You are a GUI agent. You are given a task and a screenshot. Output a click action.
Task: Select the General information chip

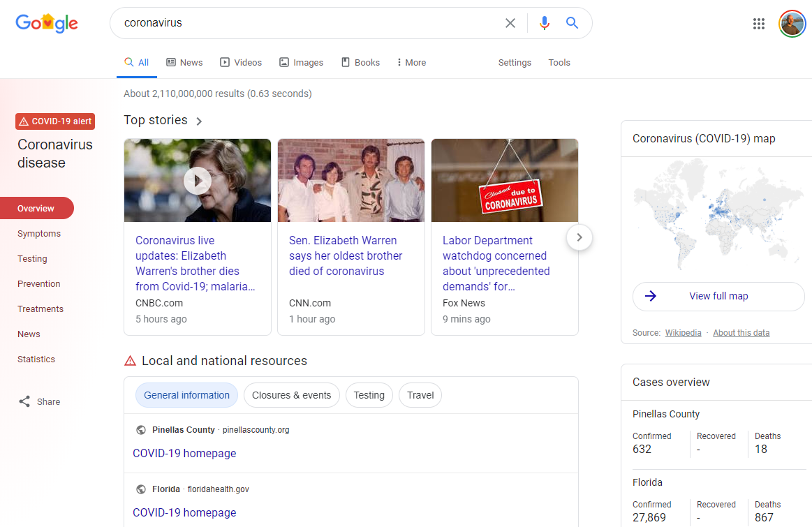tap(186, 395)
